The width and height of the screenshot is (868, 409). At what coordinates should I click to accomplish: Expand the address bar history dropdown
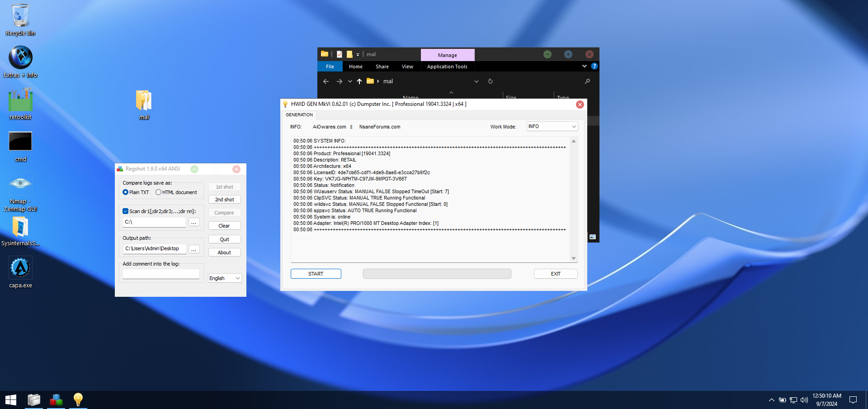pyautogui.click(x=476, y=81)
